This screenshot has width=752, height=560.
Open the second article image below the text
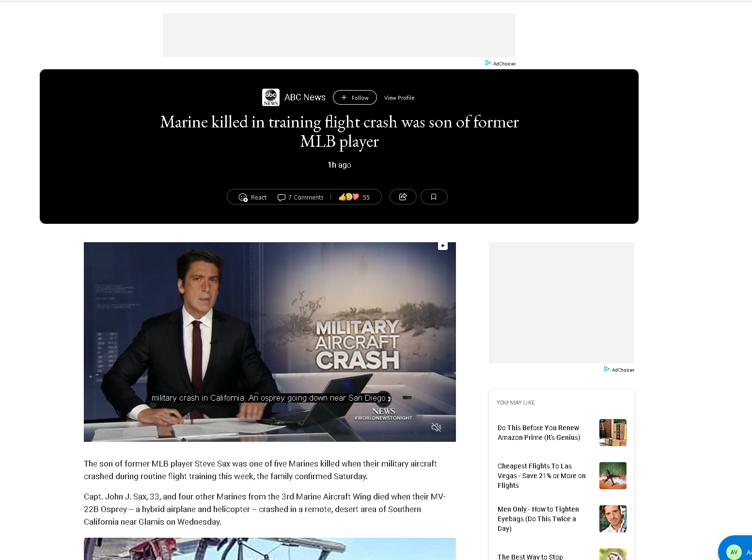pyautogui.click(x=270, y=549)
